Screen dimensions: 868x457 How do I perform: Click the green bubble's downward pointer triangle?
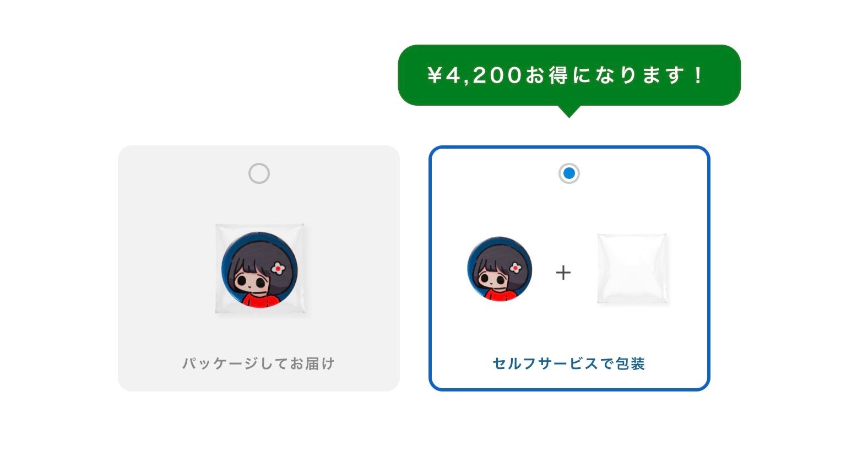tap(569, 111)
